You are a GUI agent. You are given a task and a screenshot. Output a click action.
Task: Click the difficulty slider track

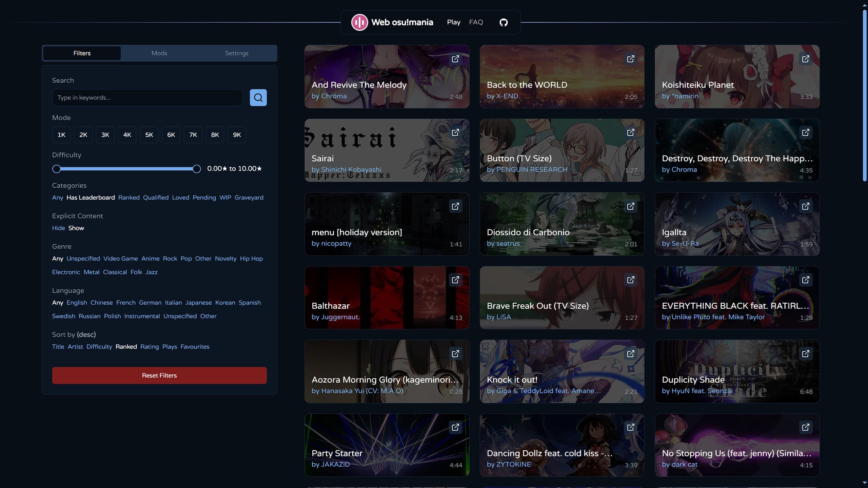click(x=126, y=169)
